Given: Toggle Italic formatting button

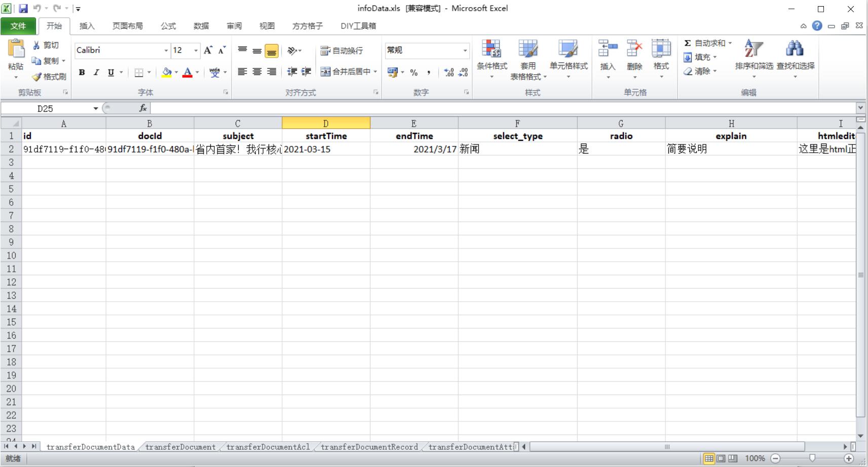Looking at the screenshot, I should (96, 73).
